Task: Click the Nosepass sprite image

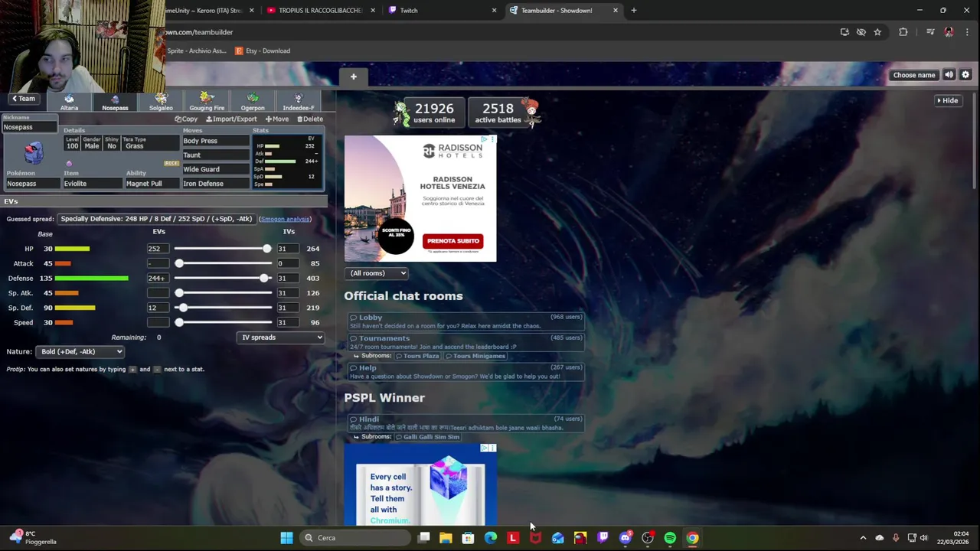Action: (x=33, y=153)
